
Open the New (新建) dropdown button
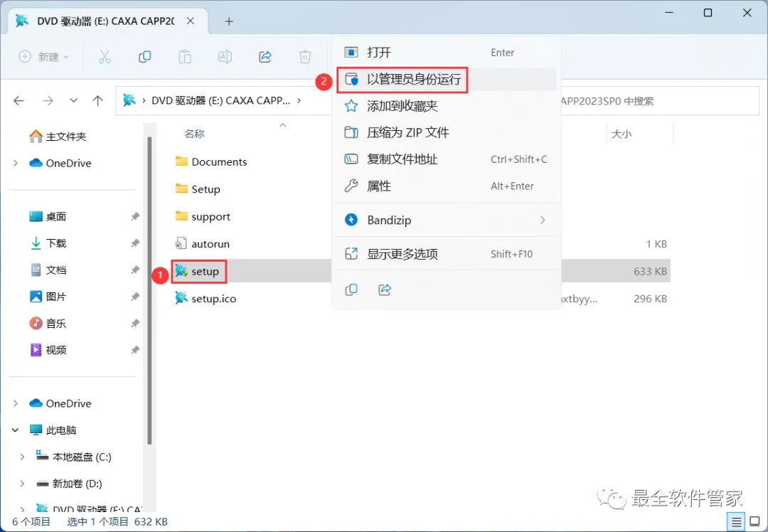pos(43,57)
